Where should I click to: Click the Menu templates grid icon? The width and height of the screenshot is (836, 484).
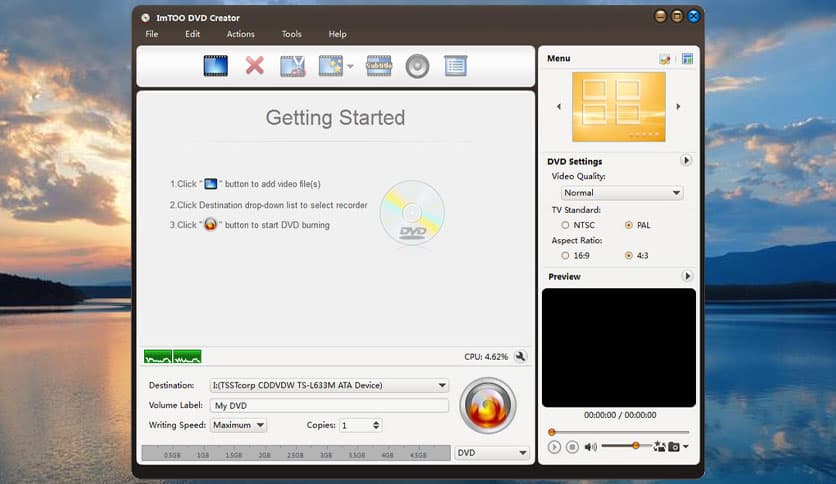pyautogui.click(x=687, y=59)
